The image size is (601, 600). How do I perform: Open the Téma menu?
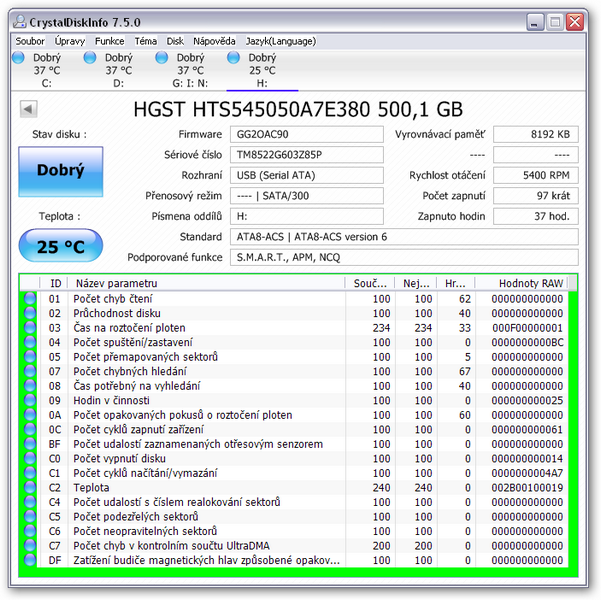[146, 41]
